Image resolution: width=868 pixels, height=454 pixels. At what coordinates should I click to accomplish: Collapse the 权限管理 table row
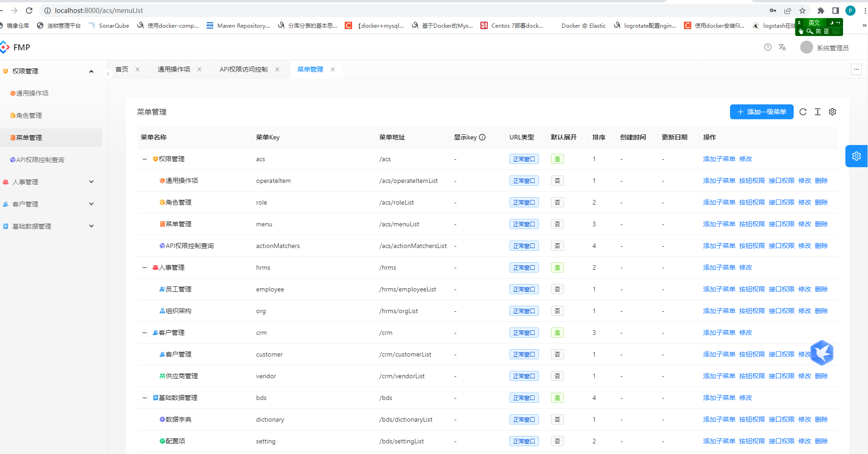(144, 159)
